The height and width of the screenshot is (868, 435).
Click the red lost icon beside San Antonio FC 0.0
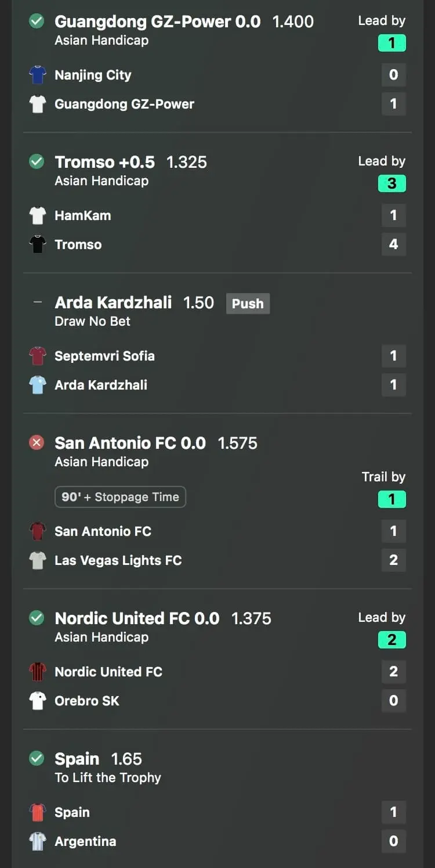(37, 443)
